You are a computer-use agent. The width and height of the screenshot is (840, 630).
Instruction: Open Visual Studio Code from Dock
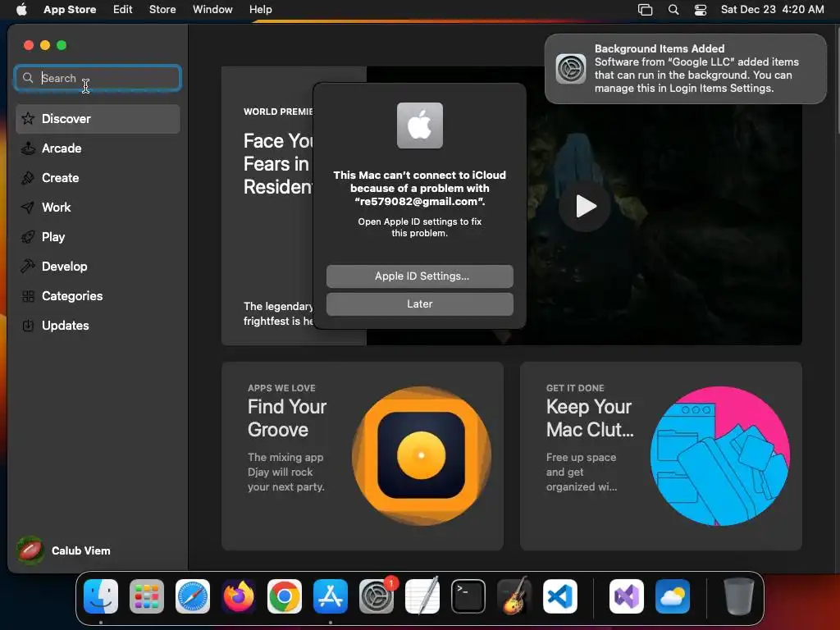pos(559,596)
